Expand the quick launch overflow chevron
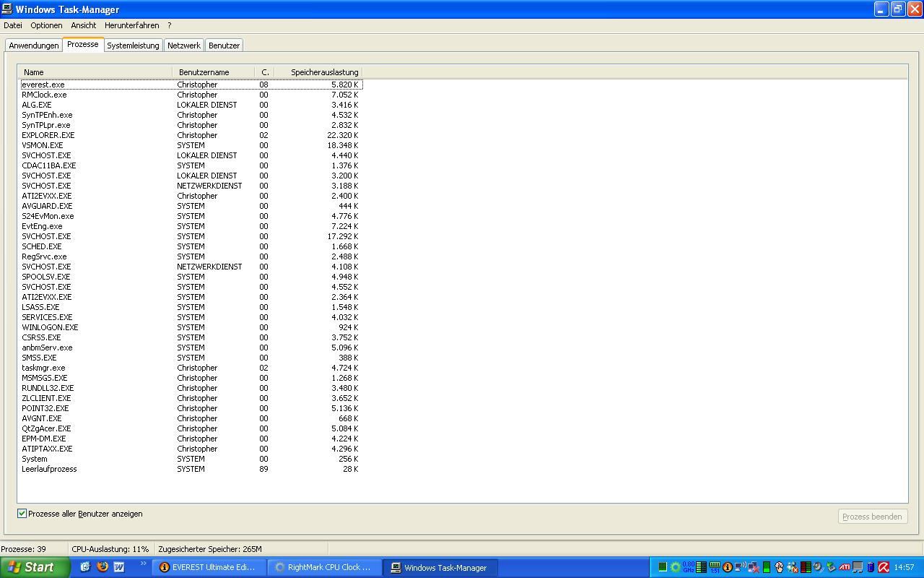Image resolution: width=924 pixels, height=578 pixels. (x=143, y=564)
